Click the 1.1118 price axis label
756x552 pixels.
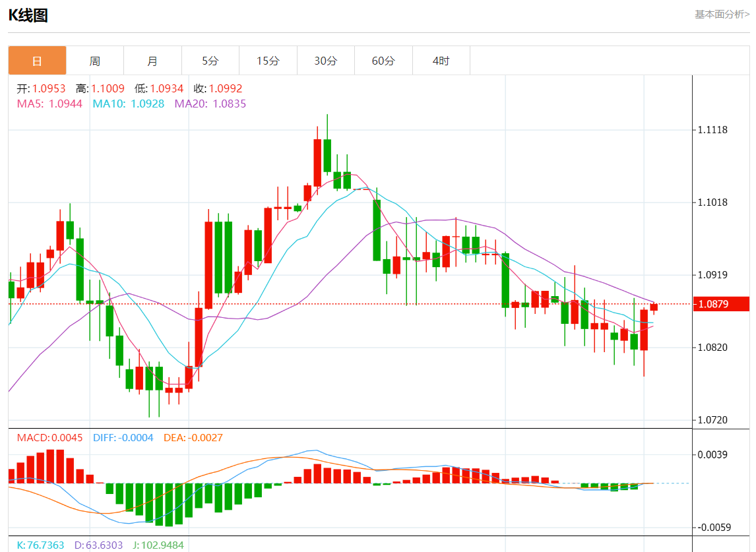712,130
